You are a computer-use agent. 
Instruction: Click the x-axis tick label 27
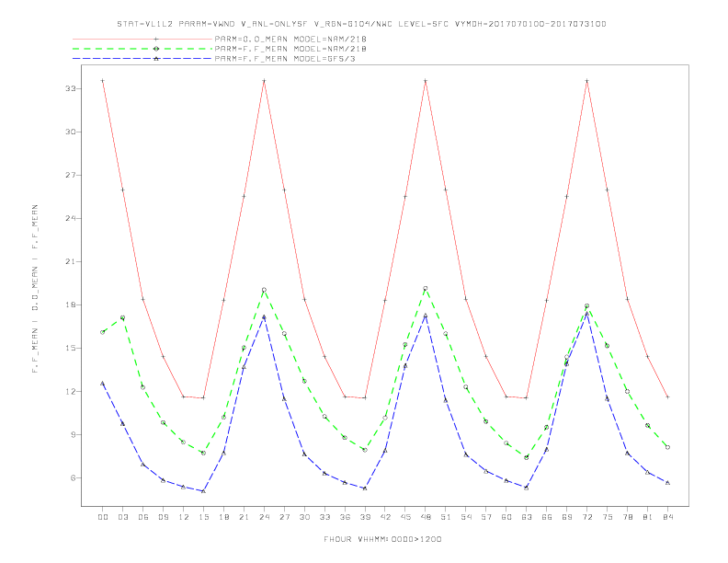284,517
